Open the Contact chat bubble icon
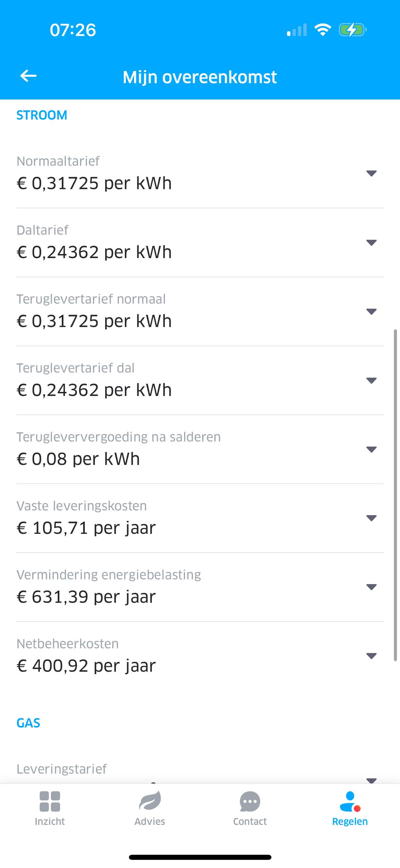 [x=250, y=801]
